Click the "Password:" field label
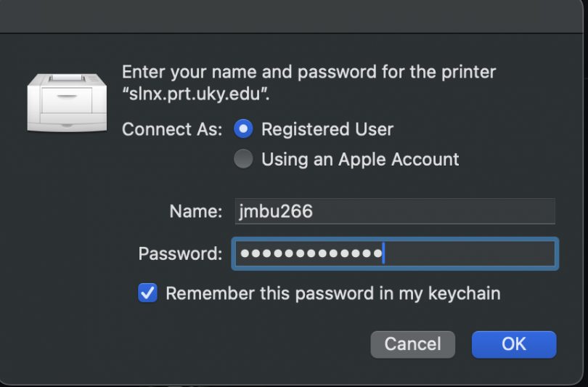This screenshot has height=387, width=588. [180, 253]
